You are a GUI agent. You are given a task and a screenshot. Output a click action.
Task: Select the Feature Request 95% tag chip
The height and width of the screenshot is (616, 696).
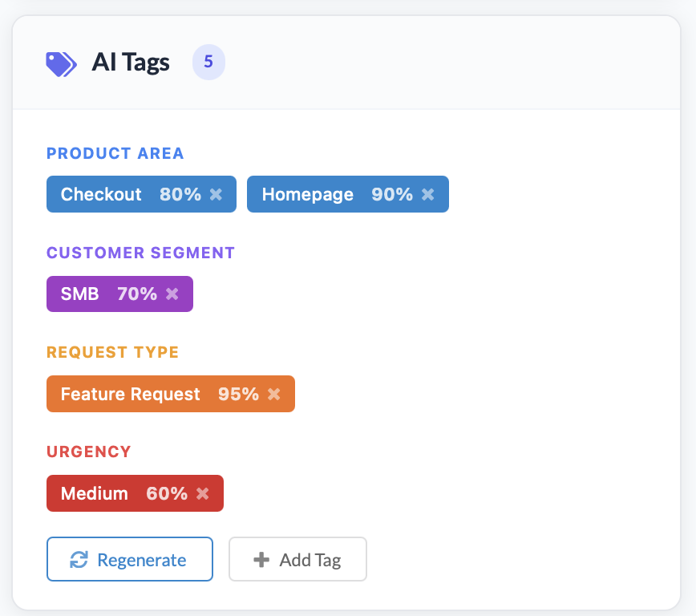(x=171, y=394)
